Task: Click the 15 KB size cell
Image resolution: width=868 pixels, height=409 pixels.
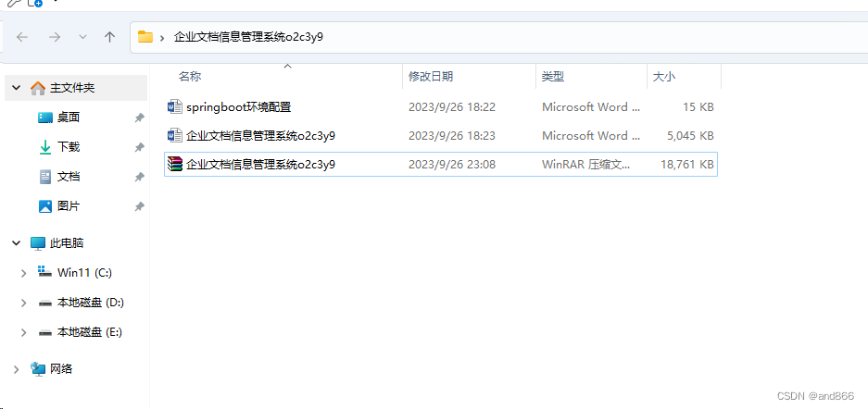Action: (x=698, y=106)
